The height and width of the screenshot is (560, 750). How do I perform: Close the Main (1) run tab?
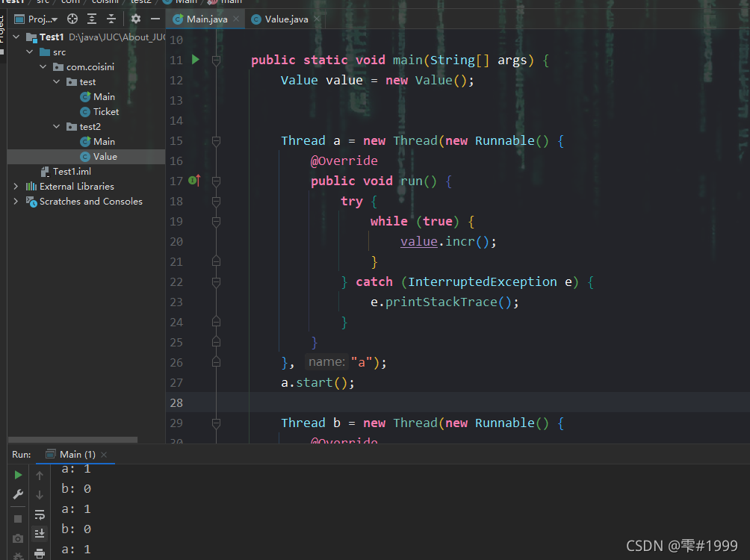point(104,454)
